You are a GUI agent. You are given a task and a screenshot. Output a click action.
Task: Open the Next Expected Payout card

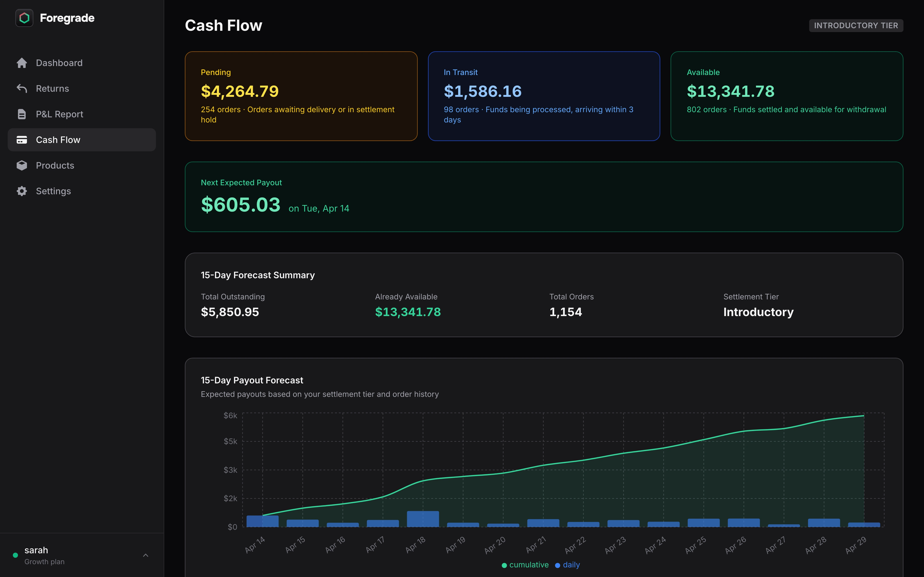tap(544, 197)
